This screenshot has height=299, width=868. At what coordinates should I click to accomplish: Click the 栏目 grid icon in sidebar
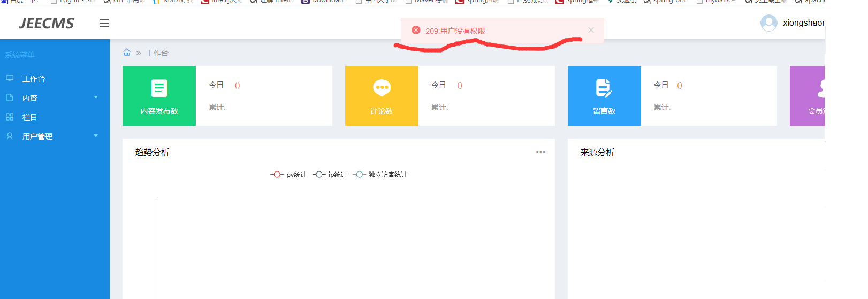pyautogui.click(x=10, y=117)
